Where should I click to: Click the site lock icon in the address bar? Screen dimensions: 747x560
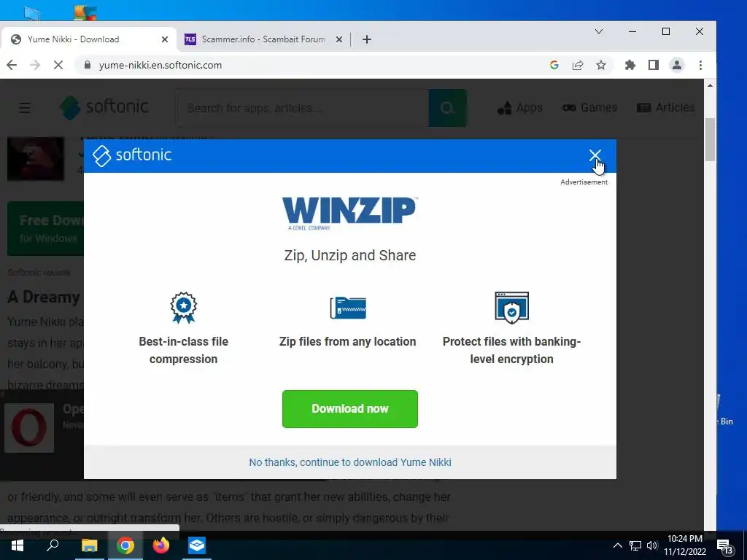(x=88, y=65)
